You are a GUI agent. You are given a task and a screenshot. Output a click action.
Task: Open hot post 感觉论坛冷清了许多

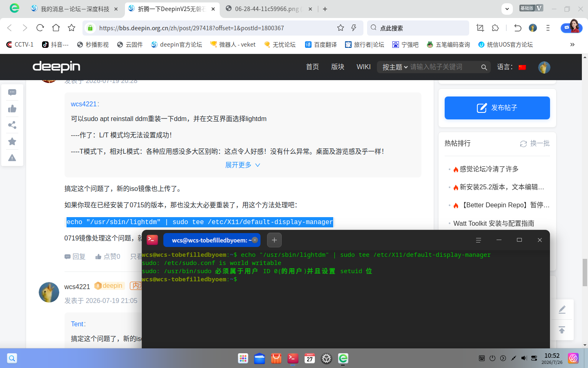click(489, 169)
